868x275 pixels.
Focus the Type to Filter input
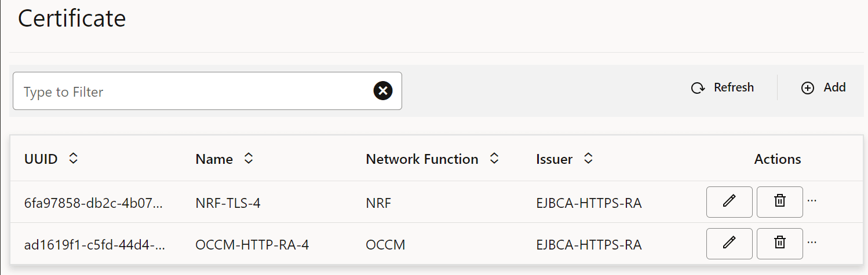pyautogui.click(x=191, y=91)
